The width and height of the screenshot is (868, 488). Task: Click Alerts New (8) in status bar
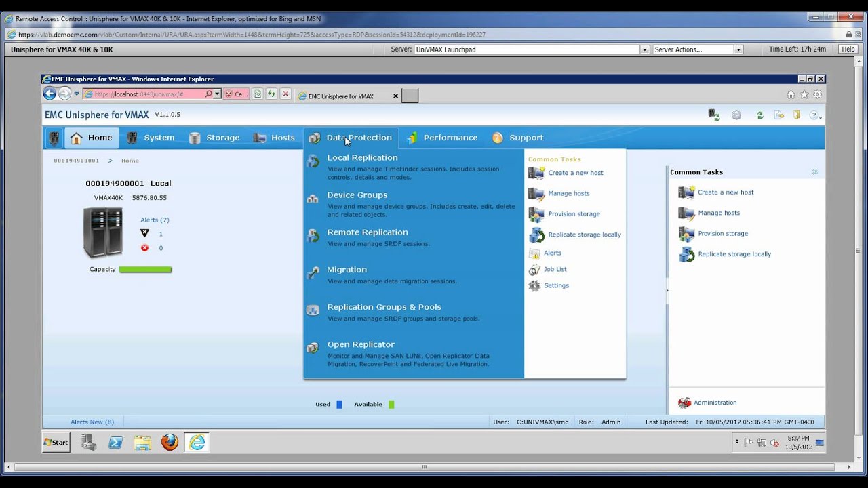92,422
